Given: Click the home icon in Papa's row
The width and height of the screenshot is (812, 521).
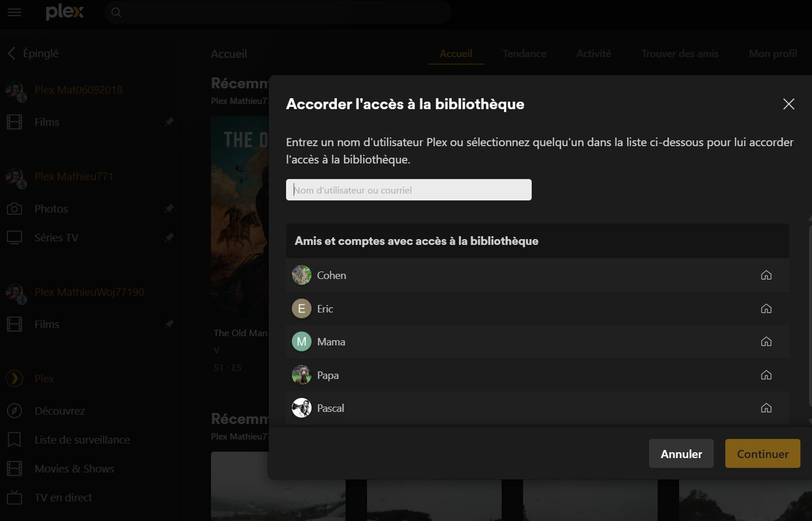Looking at the screenshot, I should 766,375.
